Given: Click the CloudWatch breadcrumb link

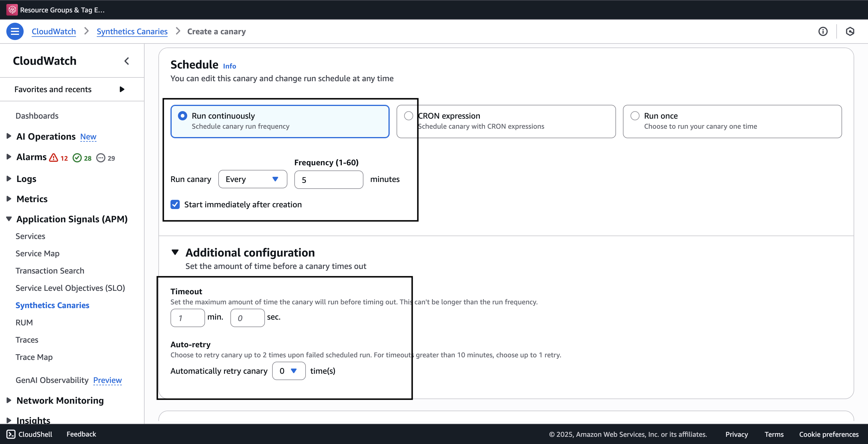Looking at the screenshot, I should (54, 31).
